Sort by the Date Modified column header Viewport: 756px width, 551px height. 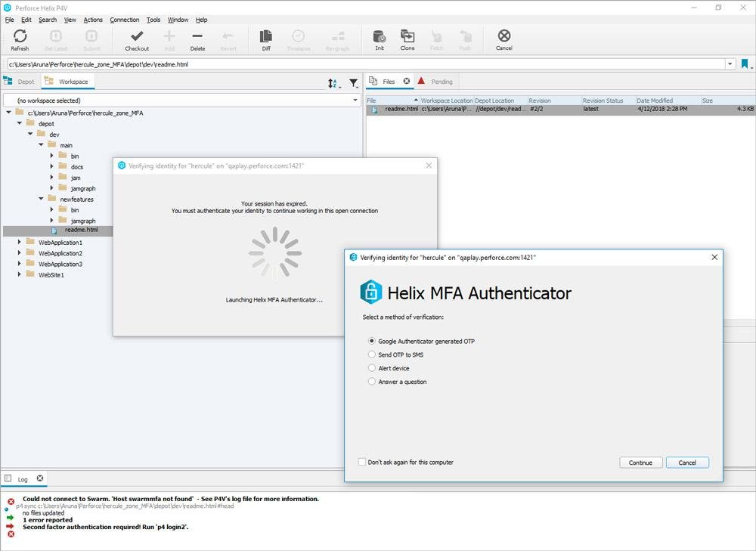coord(668,101)
